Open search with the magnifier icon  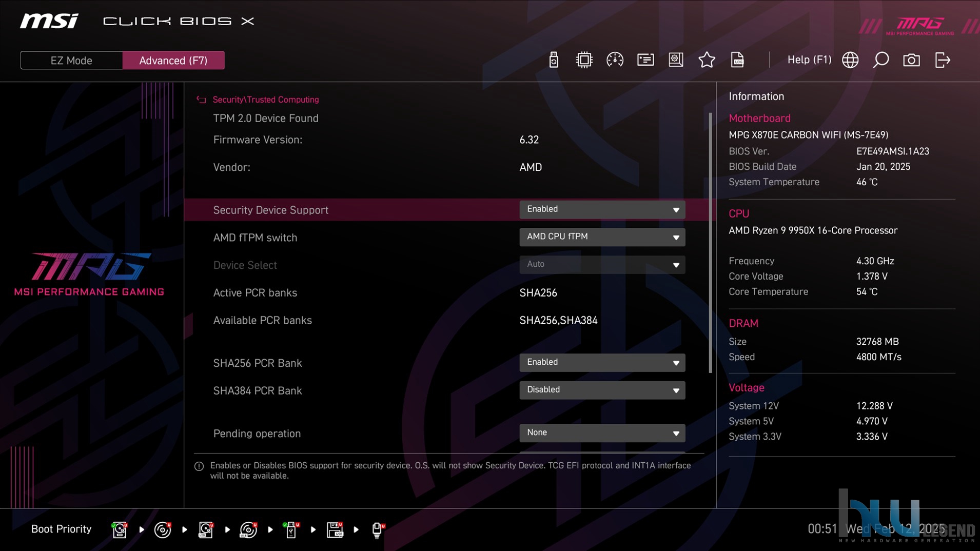click(881, 60)
